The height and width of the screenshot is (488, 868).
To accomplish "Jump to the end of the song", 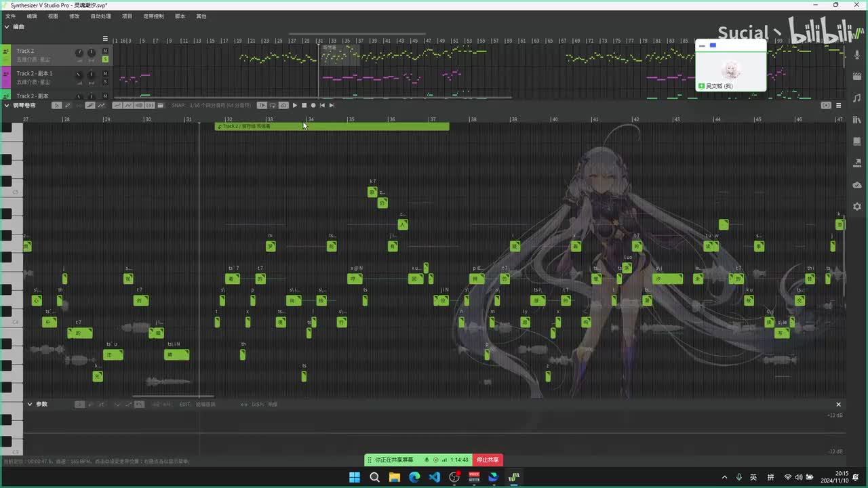I will [x=332, y=105].
